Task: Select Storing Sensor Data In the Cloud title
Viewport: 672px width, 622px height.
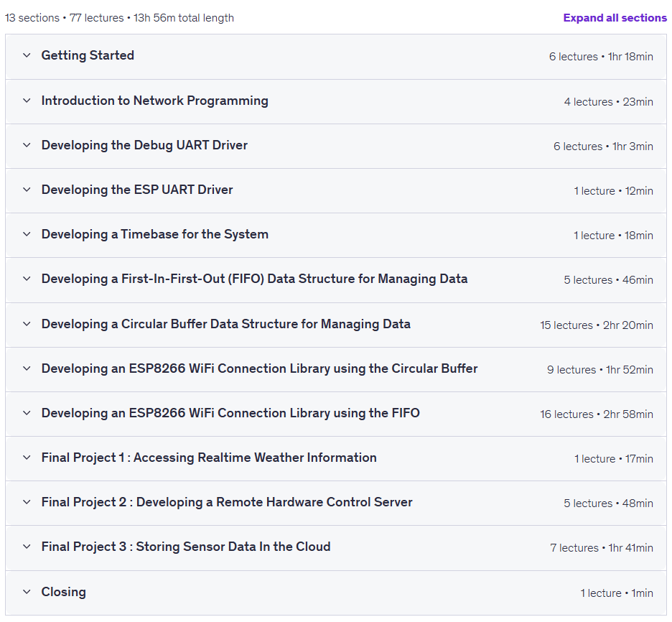Action: [186, 547]
